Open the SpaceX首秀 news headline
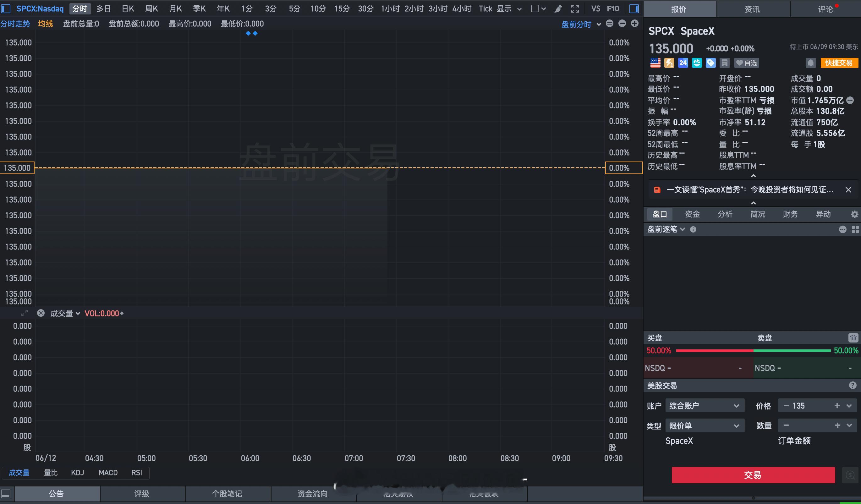Screen dimensions: 861x504 (750, 190)
